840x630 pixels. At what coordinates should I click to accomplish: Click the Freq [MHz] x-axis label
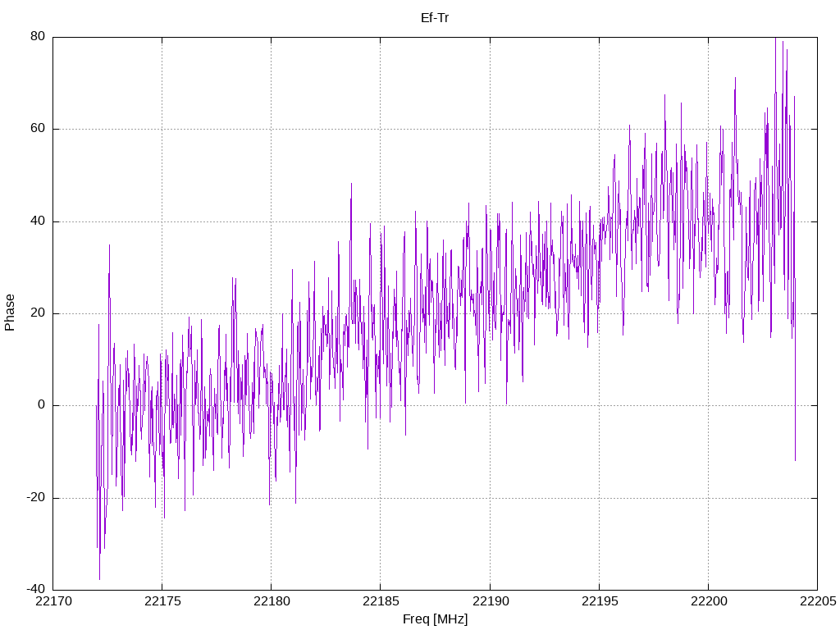click(435, 619)
